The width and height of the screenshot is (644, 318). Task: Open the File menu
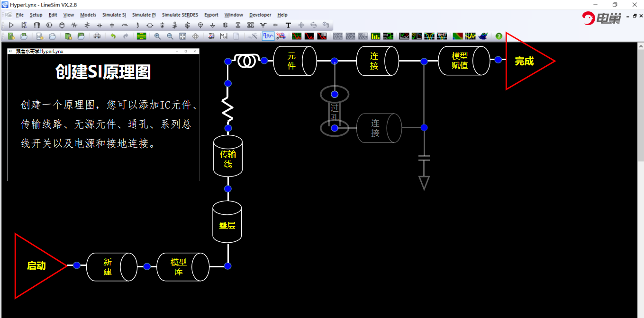point(19,15)
